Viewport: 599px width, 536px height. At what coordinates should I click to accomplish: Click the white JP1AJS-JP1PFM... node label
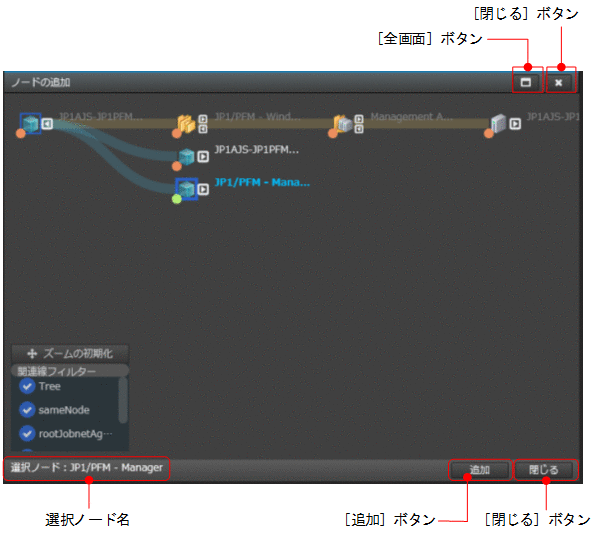click(257, 149)
